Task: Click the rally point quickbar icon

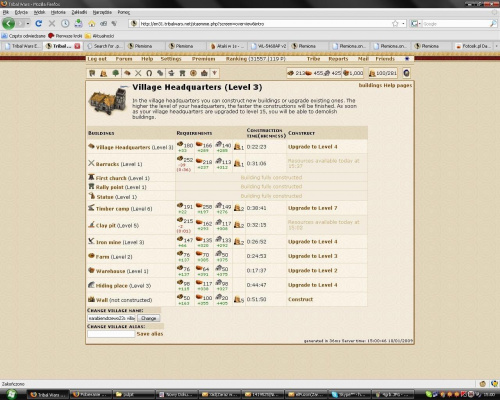Action: tap(182, 73)
